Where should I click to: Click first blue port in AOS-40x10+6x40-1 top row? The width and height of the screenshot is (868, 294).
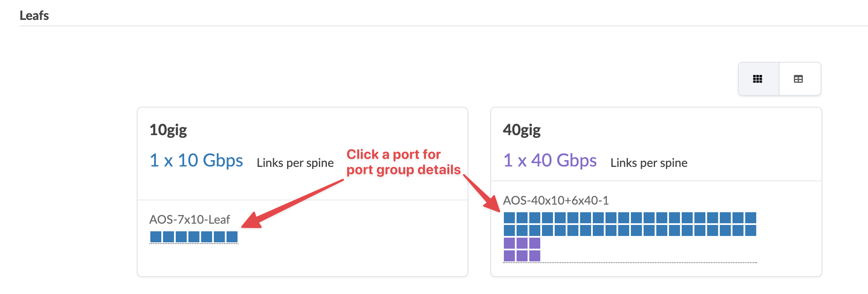509,218
